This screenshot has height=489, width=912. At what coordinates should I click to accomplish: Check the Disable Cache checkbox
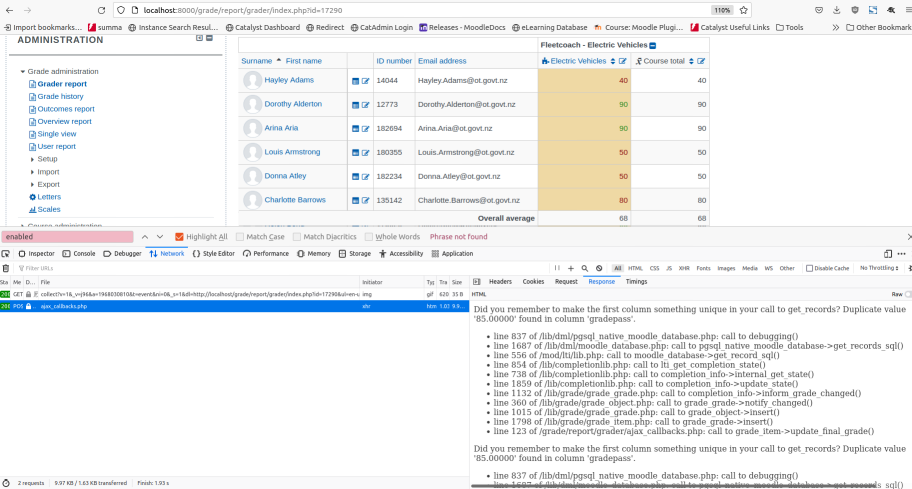(x=809, y=268)
